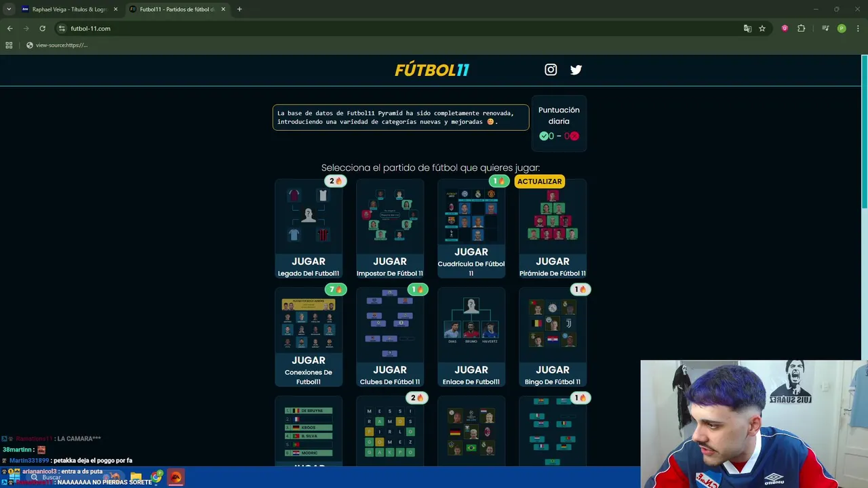Open the tab search dropdown arrow
This screenshot has height=488, width=868.
pyautogui.click(x=9, y=9)
